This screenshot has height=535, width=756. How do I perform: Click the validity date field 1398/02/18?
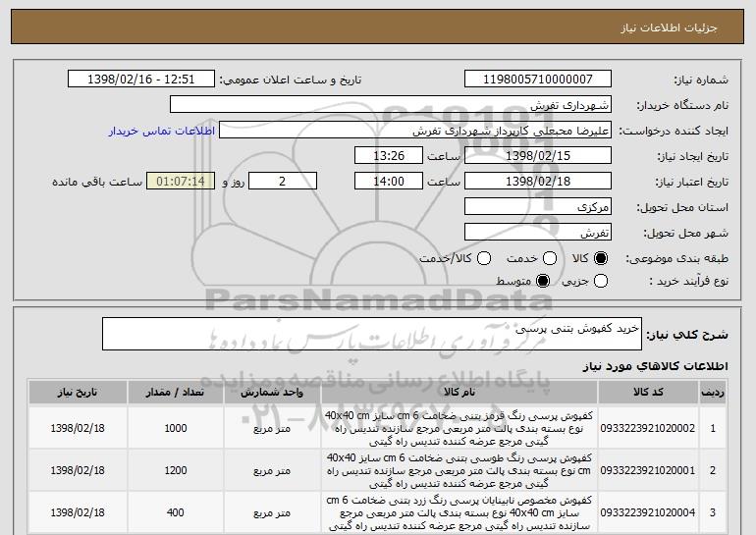(538, 182)
